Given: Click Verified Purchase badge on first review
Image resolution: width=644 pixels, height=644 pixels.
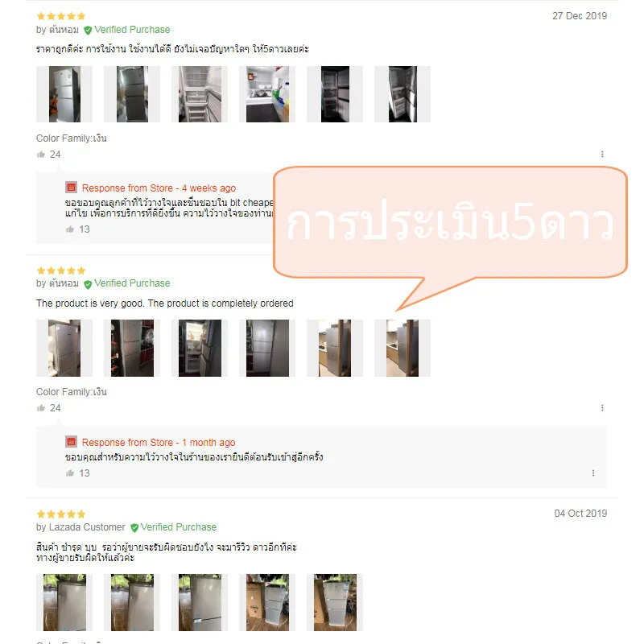Looking at the screenshot, I should click(127, 30).
